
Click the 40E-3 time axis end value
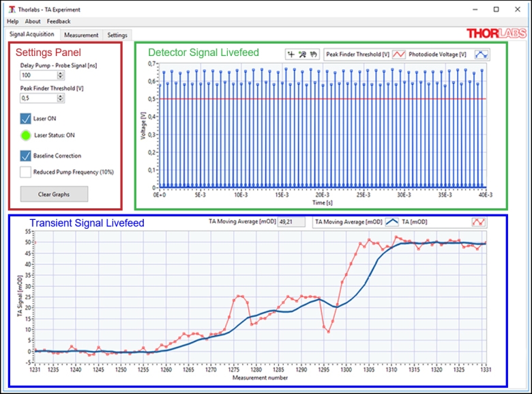pyautogui.click(x=486, y=195)
